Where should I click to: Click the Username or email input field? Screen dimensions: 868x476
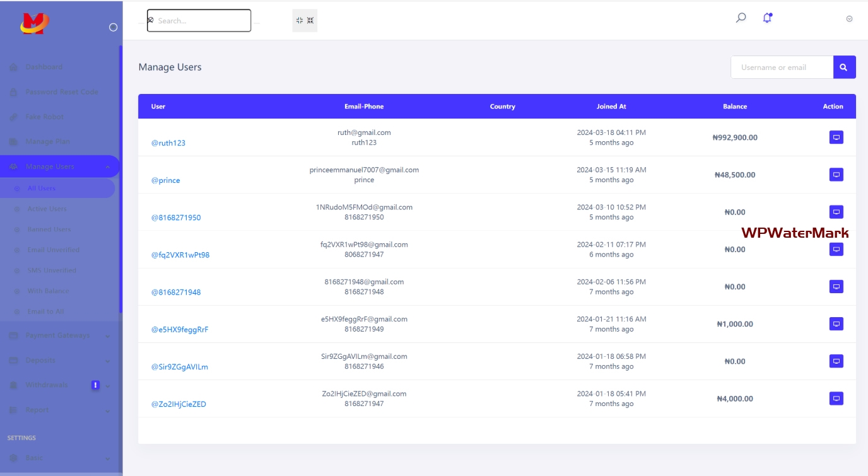click(x=782, y=67)
